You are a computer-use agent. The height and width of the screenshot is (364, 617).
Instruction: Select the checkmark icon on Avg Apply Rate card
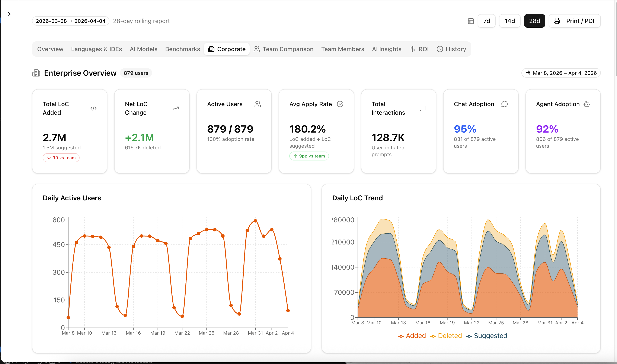(x=340, y=104)
